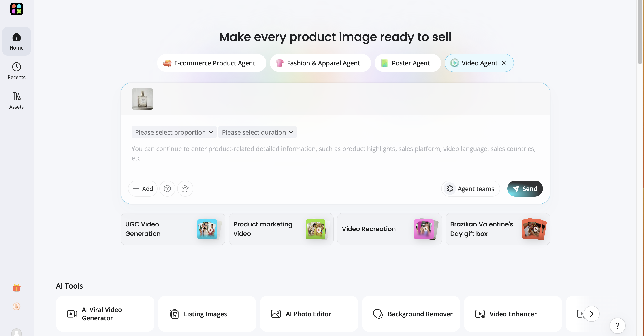Select the Poster Agent tab

click(407, 63)
